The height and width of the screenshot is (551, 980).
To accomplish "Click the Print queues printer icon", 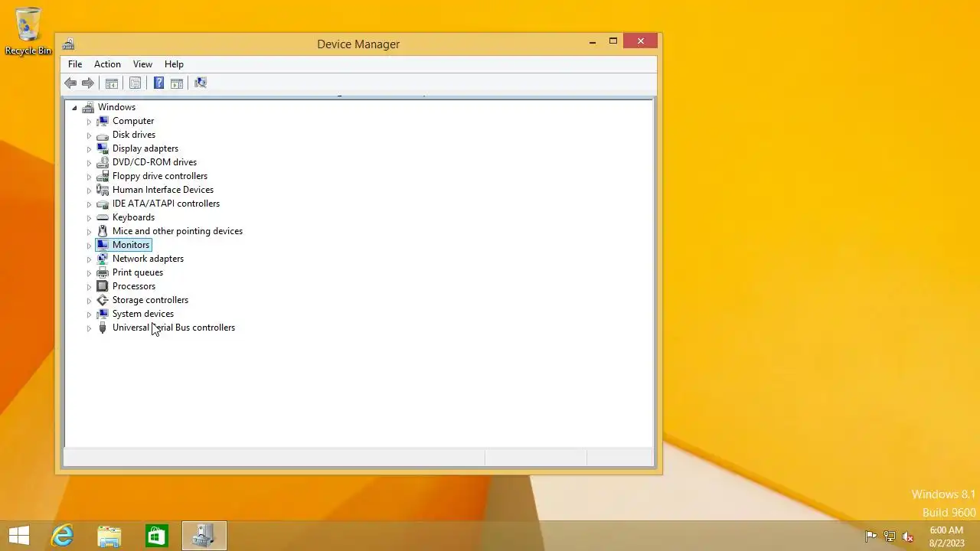I will (x=103, y=272).
